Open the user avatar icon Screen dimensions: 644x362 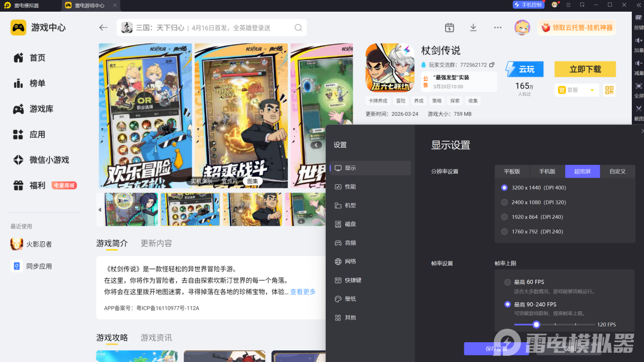(522, 27)
